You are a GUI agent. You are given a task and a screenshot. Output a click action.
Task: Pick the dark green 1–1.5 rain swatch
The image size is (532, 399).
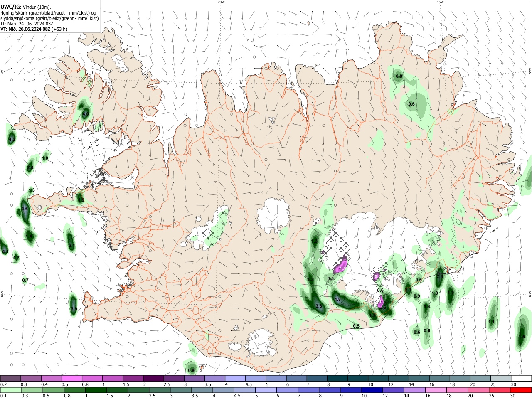(96, 390)
